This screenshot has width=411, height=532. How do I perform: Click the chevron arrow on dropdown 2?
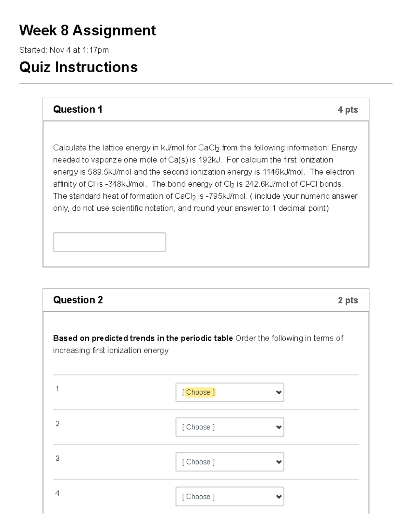click(279, 427)
